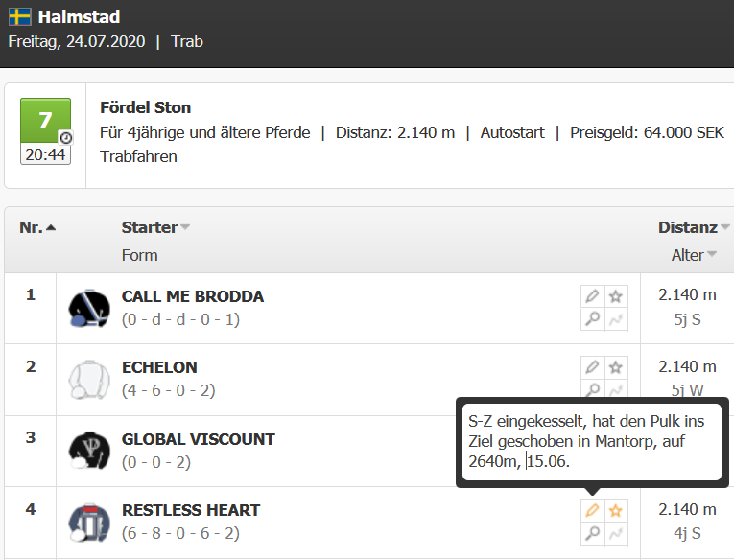Toggle favorite star for Echelon
The width and height of the screenshot is (734, 560).
pyautogui.click(x=616, y=367)
